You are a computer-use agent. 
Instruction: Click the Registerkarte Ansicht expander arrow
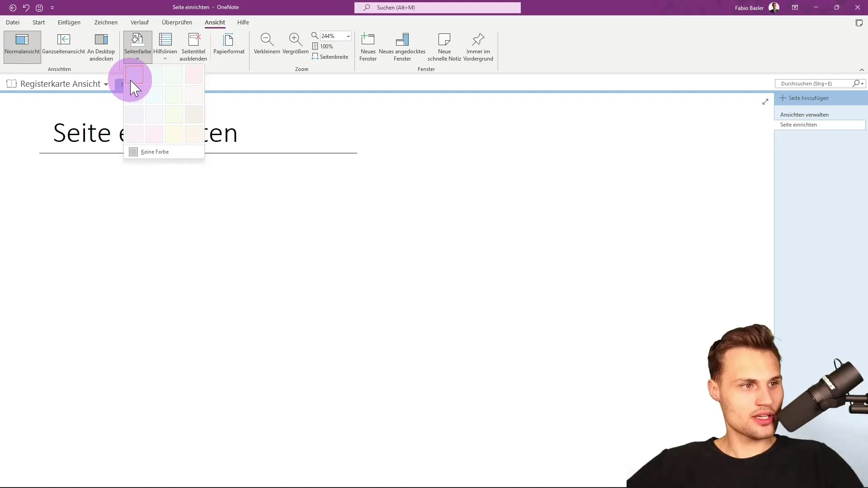106,84
